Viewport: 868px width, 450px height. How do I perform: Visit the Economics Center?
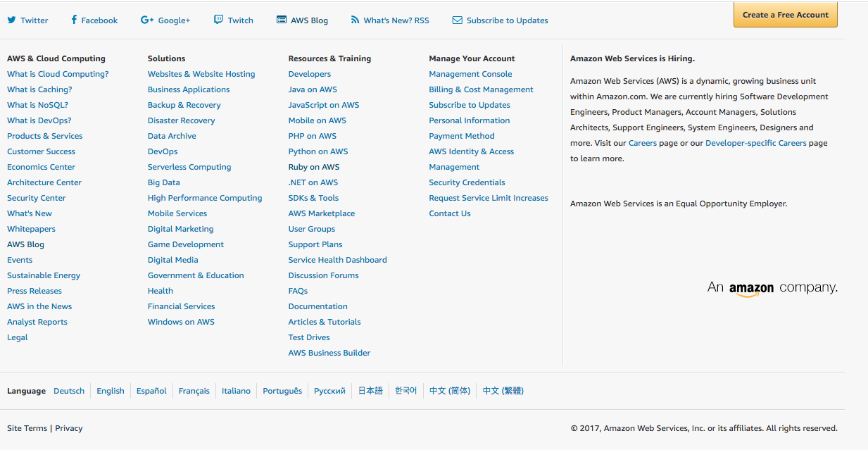pos(41,167)
